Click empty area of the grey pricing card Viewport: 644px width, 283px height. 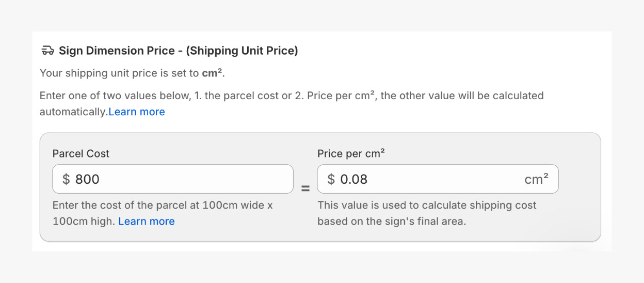pyautogui.click(x=578, y=217)
